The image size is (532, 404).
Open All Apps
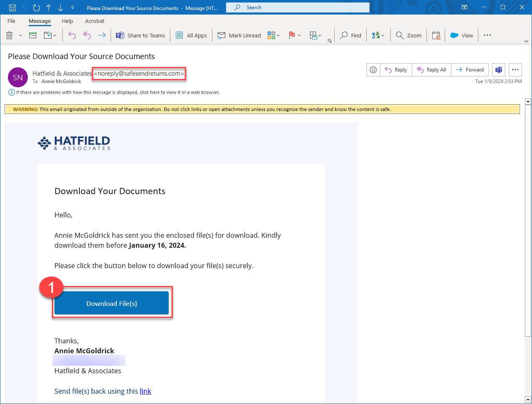191,35
